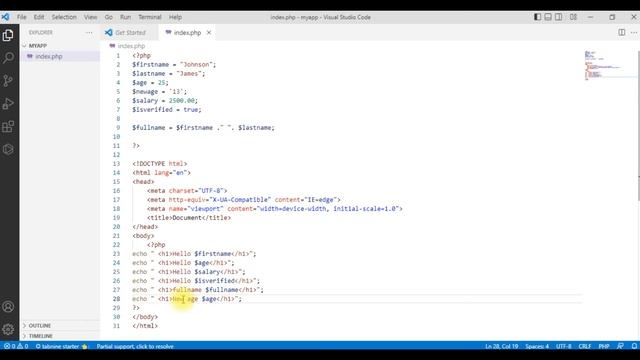Place cursor on $fullname assignment line

203,127
